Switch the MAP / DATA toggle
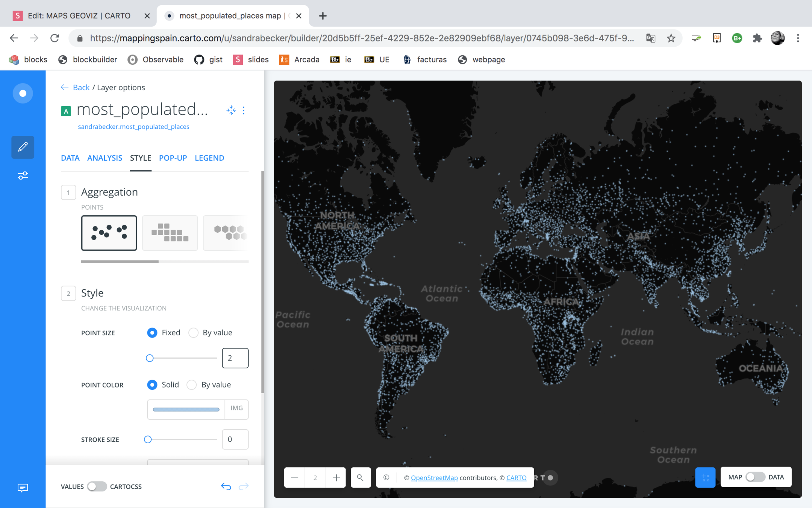This screenshot has height=508, width=812. 755,477
